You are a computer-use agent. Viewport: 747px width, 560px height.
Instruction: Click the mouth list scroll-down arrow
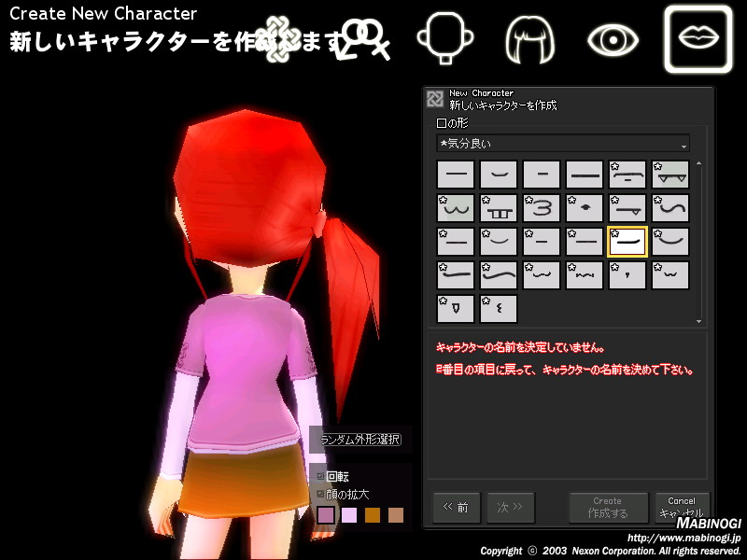pos(698,321)
